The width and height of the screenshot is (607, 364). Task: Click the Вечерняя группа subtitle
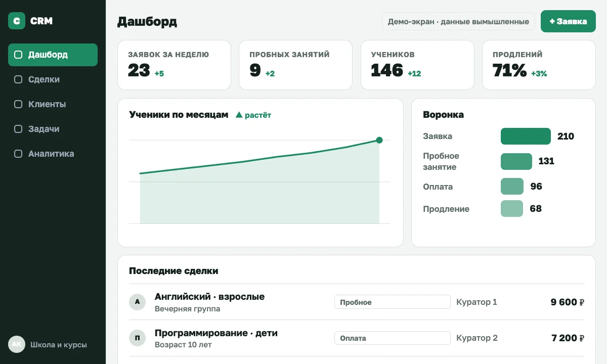[x=187, y=309]
